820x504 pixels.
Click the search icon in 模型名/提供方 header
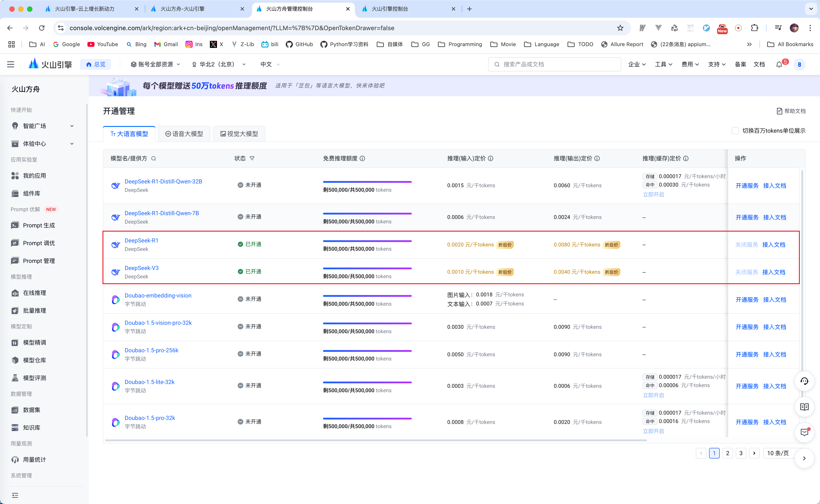tap(154, 158)
